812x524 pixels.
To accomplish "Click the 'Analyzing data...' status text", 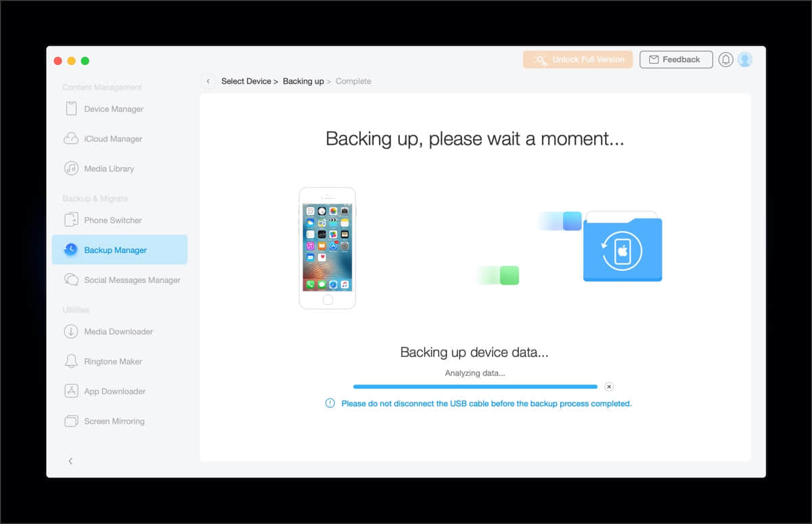I will click(x=475, y=373).
